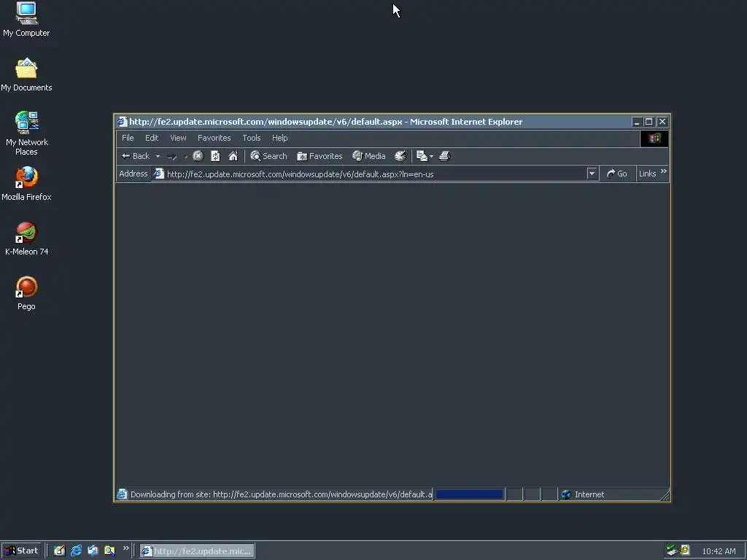Click the Windows logo throbber icon
747x560 pixels.
(654, 138)
